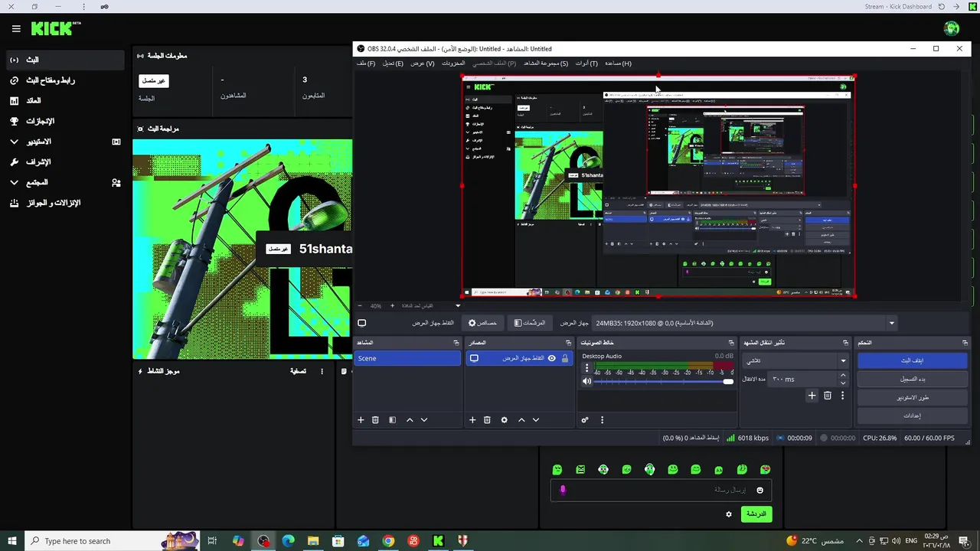The image size is (980, 551).
Task: Open Desktop Audio three-dot options
Action: (x=587, y=368)
